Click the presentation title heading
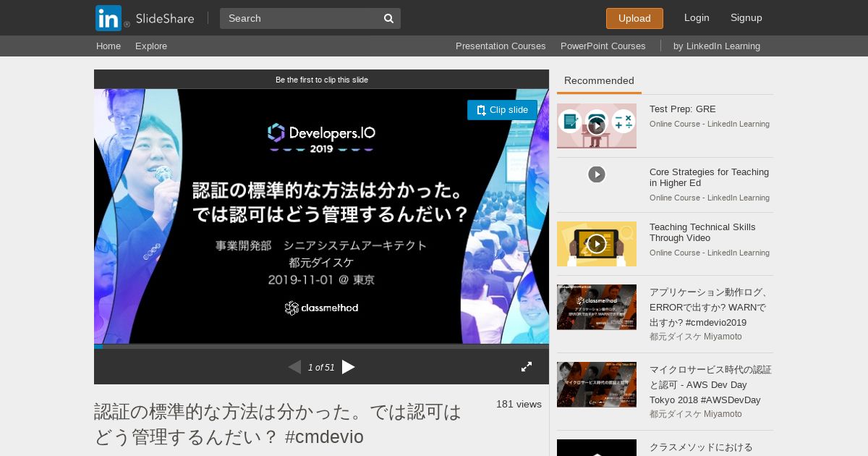The image size is (868, 456). [278, 425]
